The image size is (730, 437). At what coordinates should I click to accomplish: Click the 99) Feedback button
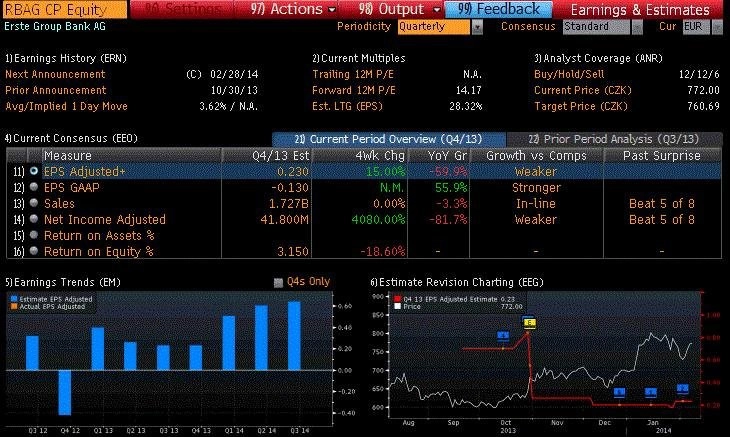point(499,9)
